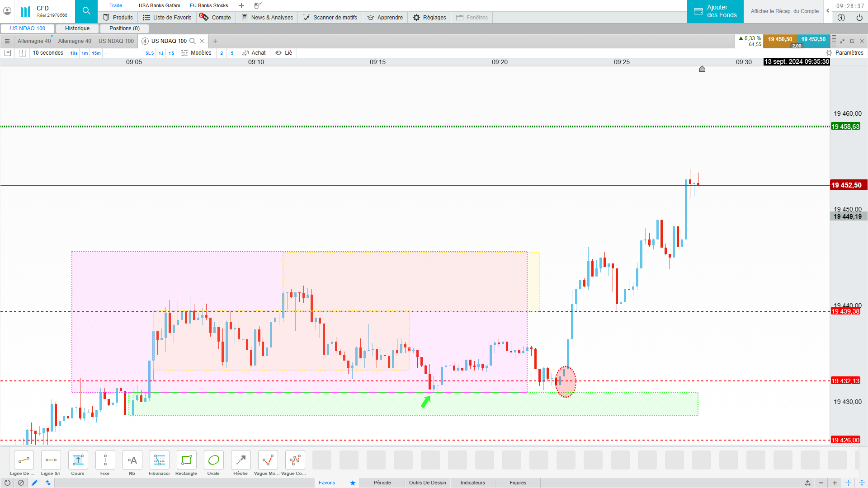The image size is (868, 488).
Task: Open the Indicateurs tab
Action: (472, 483)
